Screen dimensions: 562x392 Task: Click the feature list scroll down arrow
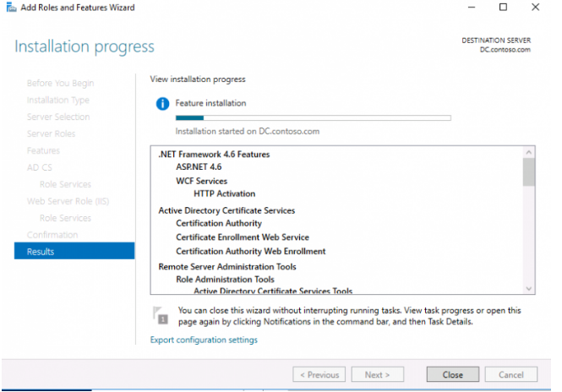(x=529, y=288)
